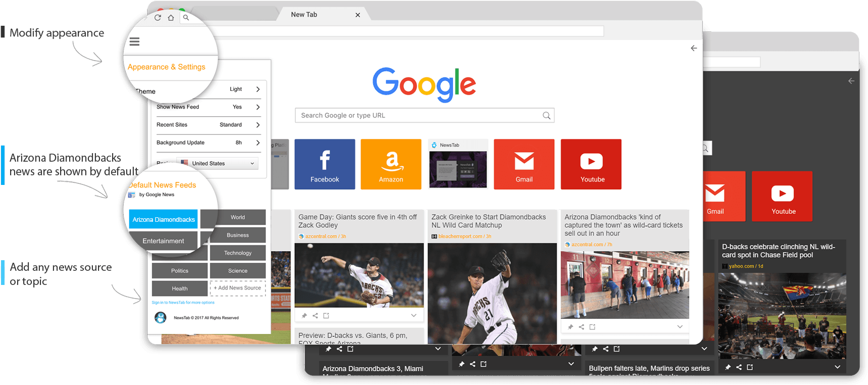868x385 pixels.
Task: Click the 'yahoo.com / 1d' source link
Action: pos(746,266)
